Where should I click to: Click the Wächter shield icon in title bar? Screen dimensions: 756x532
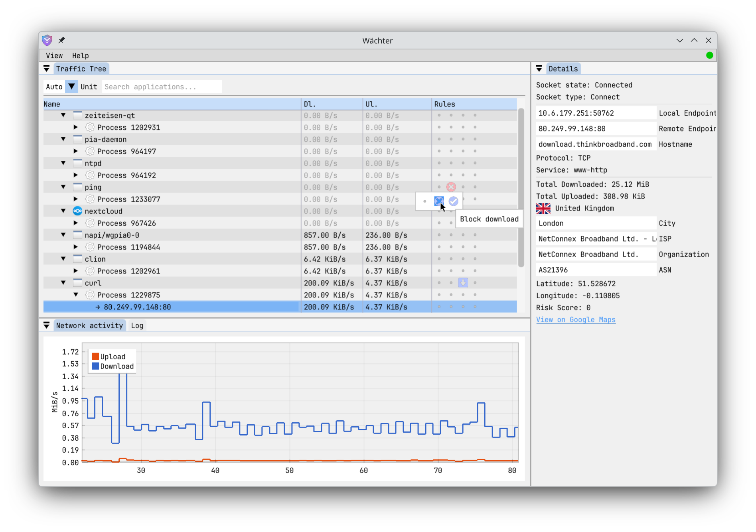pos(47,40)
